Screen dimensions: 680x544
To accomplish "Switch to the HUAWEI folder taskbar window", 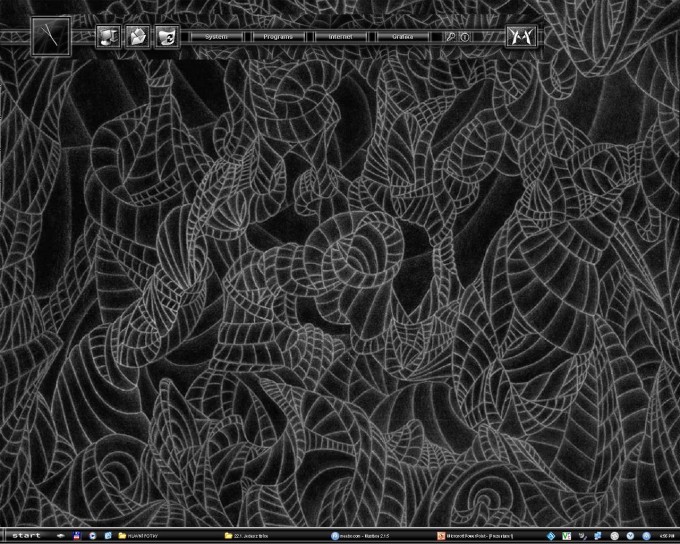I will pyautogui.click(x=169, y=536).
